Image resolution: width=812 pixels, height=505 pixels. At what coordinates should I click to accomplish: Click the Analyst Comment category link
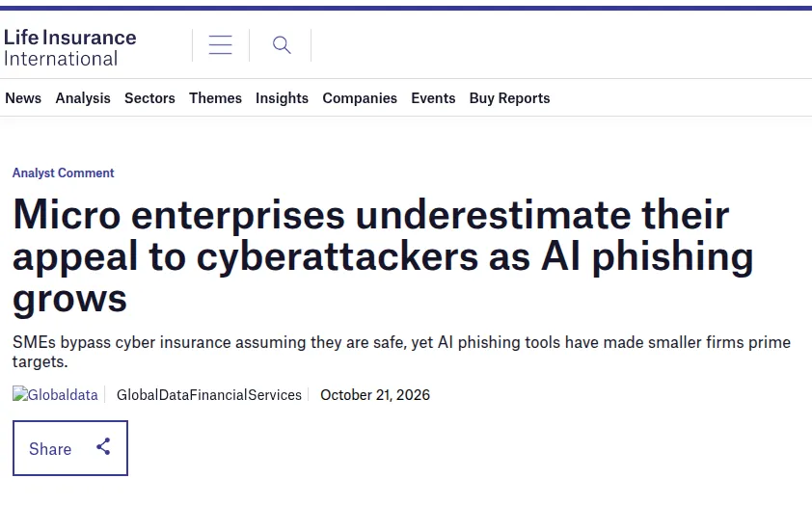64,173
